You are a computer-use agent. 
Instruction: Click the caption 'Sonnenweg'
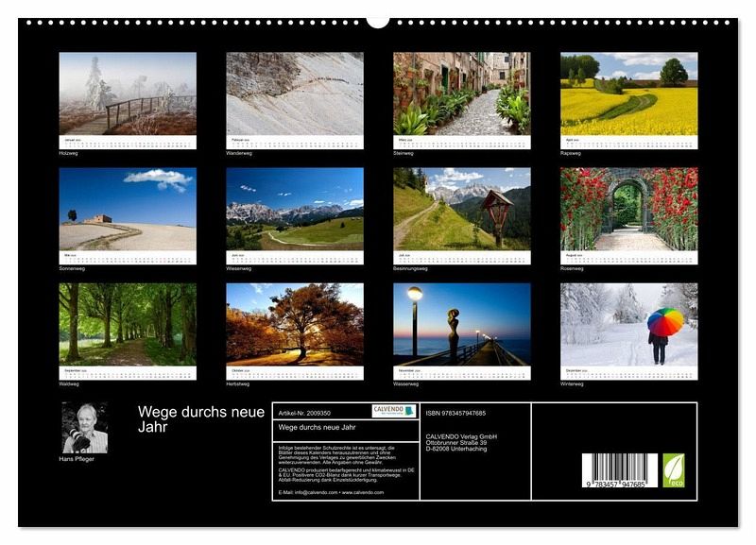pos(72,268)
